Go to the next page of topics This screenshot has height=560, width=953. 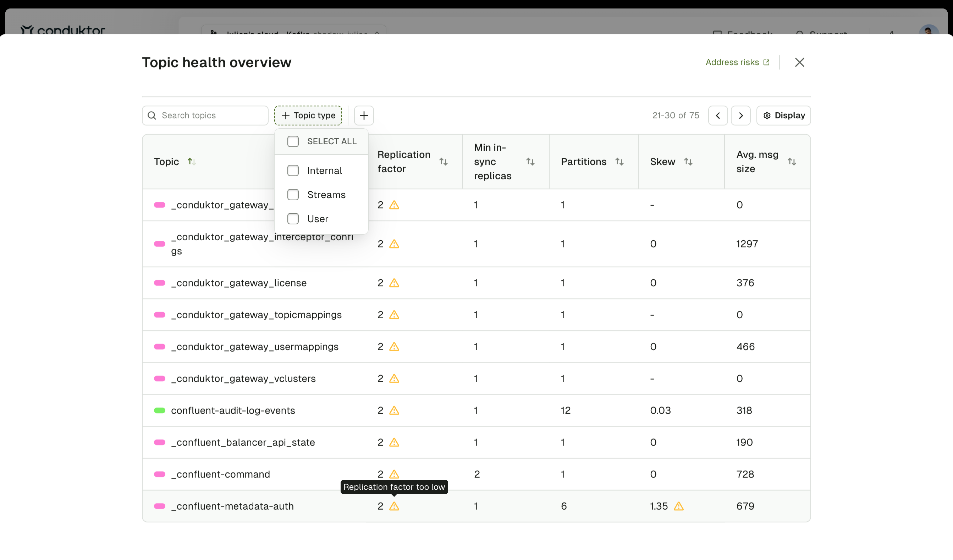[741, 115]
